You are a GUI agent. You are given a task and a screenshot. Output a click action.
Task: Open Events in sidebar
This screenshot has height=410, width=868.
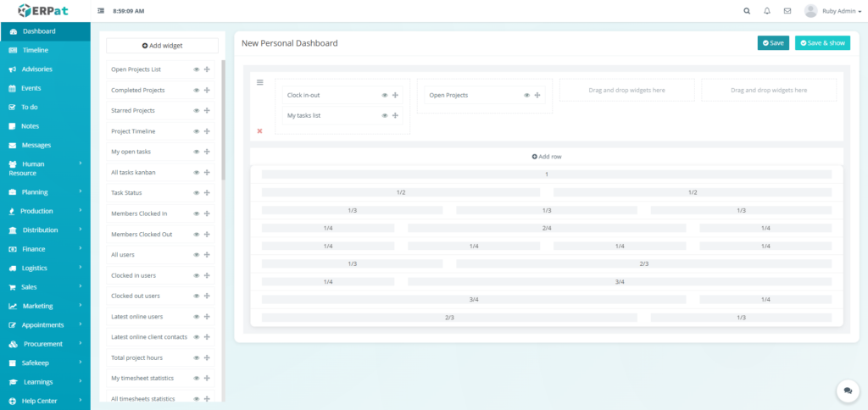[45, 88]
